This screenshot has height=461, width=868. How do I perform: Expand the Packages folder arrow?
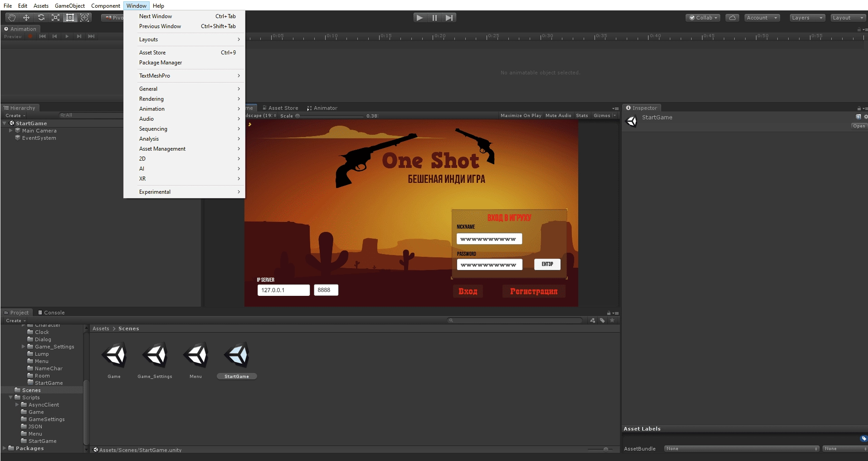pyautogui.click(x=5, y=448)
